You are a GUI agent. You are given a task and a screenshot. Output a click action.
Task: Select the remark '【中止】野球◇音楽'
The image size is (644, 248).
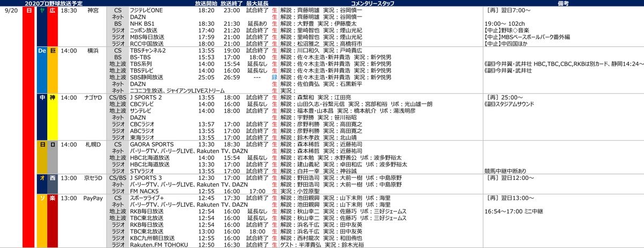pos(507,31)
